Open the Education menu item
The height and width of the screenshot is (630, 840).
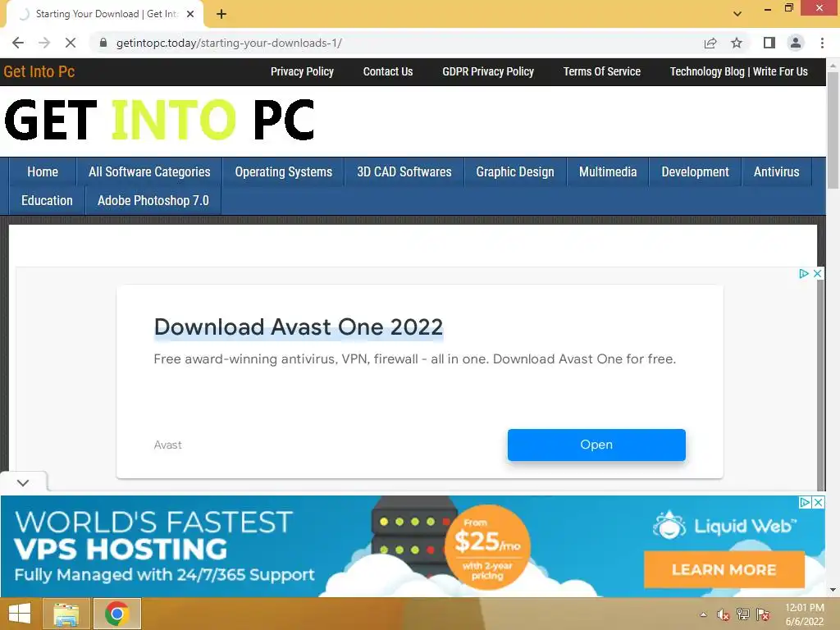47,201
